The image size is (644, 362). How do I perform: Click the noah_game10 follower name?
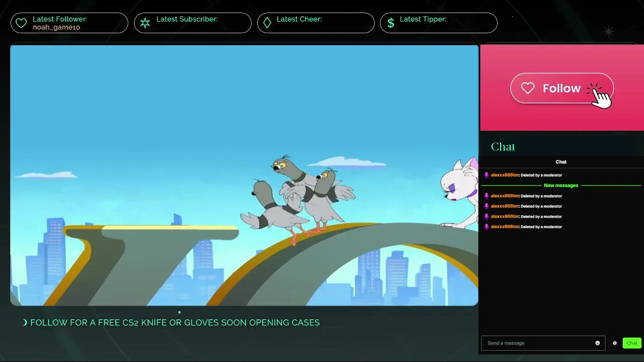[56, 27]
